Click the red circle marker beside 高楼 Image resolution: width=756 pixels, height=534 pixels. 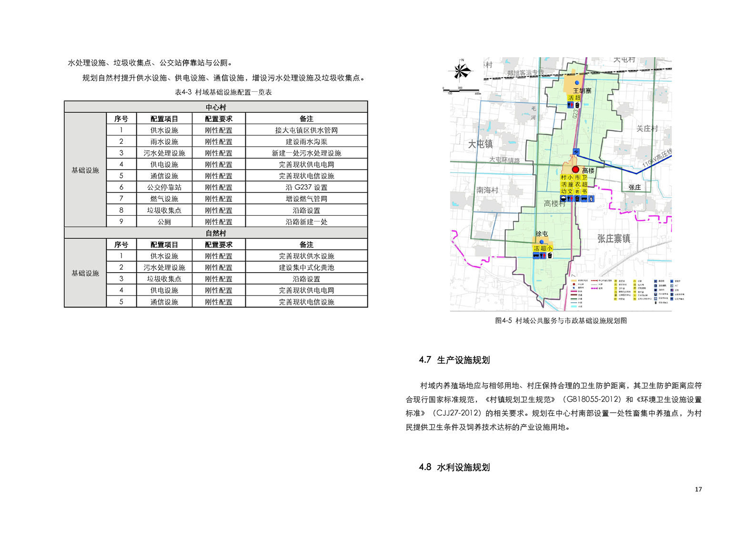pyautogui.click(x=575, y=169)
